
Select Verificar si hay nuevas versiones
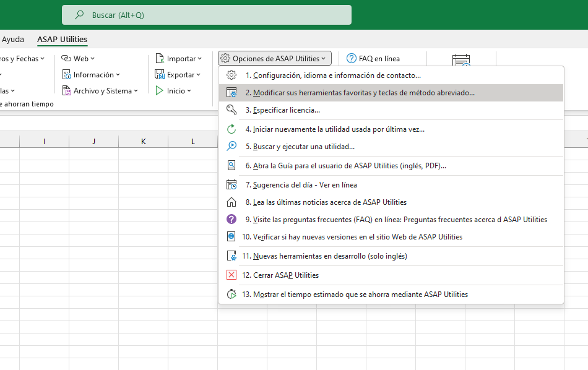tap(391, 236)
